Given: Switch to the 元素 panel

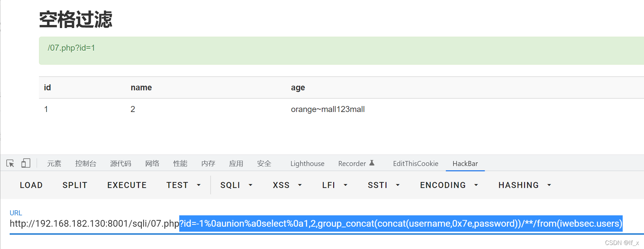Looking at the screenshot, I should tap(54, 163).
